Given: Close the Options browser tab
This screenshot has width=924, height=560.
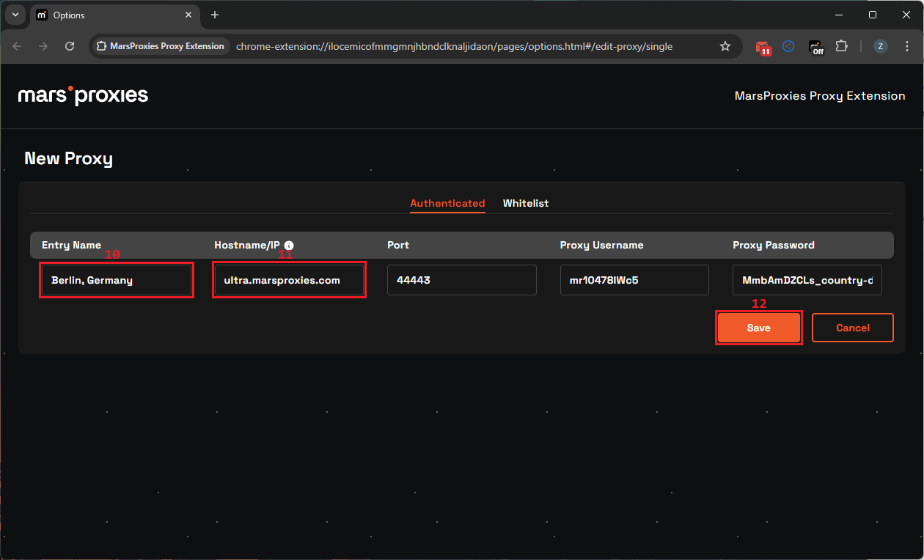Looking at the screenshot, I should [x=188, y=15].
